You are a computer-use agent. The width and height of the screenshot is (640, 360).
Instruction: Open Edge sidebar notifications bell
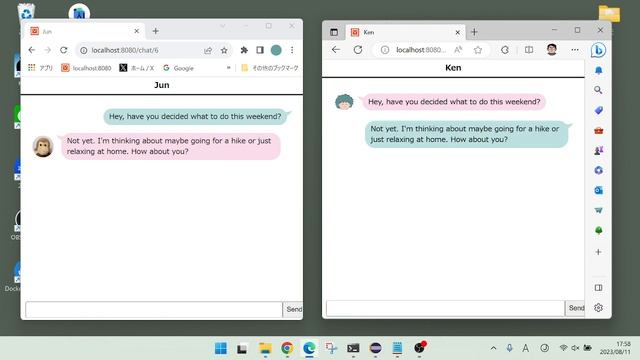click(x=598, y=70)
